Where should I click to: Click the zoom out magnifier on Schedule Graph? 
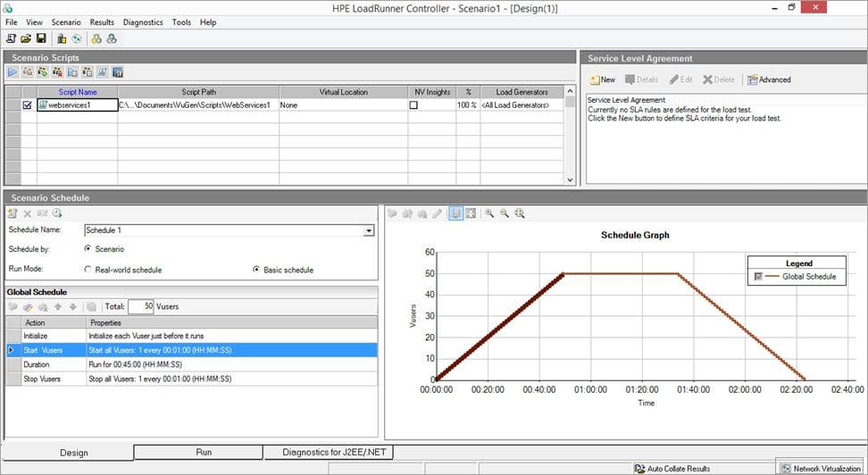pyautogui.click(x=505, y=213)
